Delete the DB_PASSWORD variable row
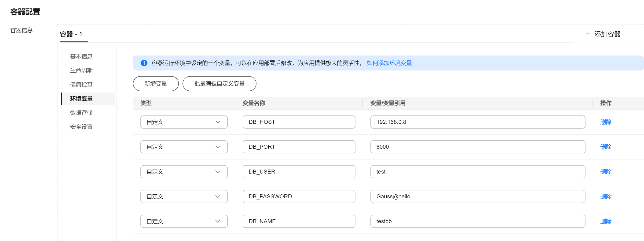 [605, 197]
